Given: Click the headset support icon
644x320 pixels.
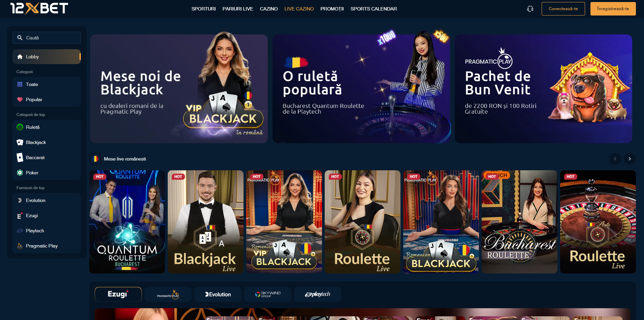Looking at the screenshot, I should pyautogui.click(x=530, y=9).
